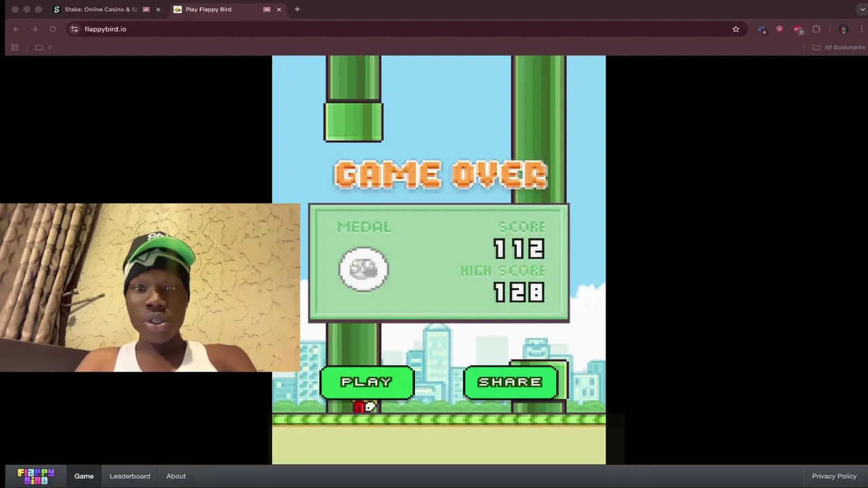The width and height of the screenshot is (868, 488).
Task: Switch to the Stake Online Casino tab
Action: [x=100, y=9]
